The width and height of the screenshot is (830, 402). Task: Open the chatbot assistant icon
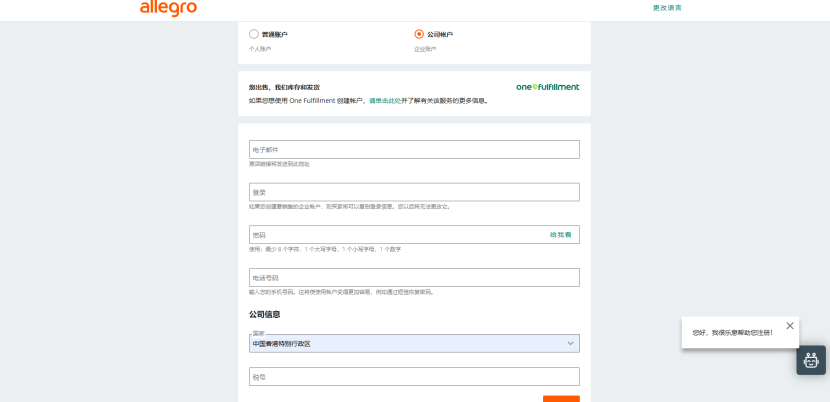[811, 360]
